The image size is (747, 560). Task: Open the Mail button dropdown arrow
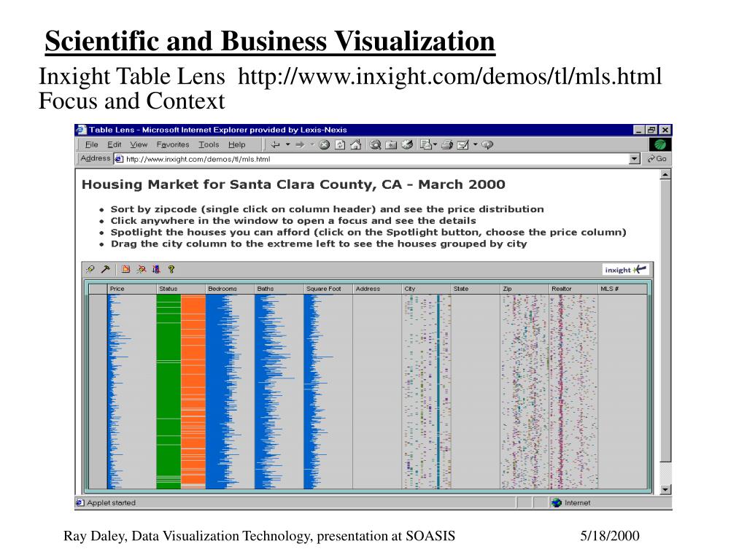pyautogui.click(x=435, y=145)
